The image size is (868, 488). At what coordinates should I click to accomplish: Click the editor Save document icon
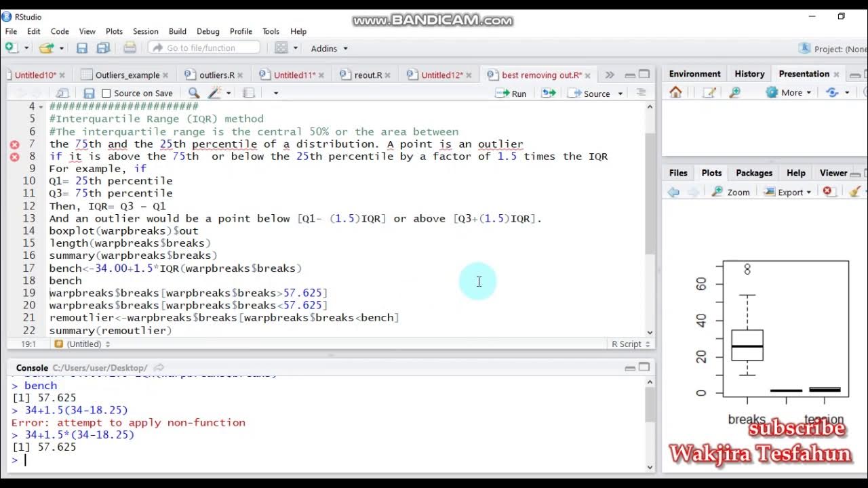pyautogui.click(x=89, y=94)
